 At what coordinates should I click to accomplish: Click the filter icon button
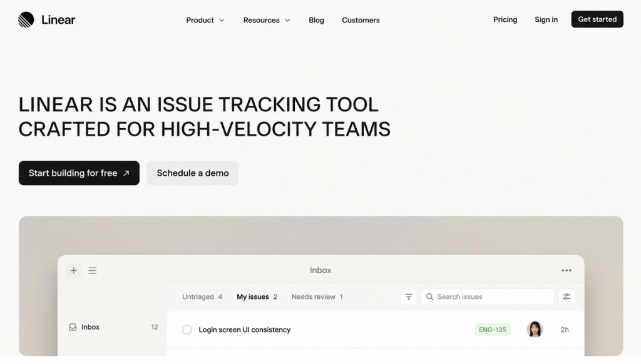point(408,296)
